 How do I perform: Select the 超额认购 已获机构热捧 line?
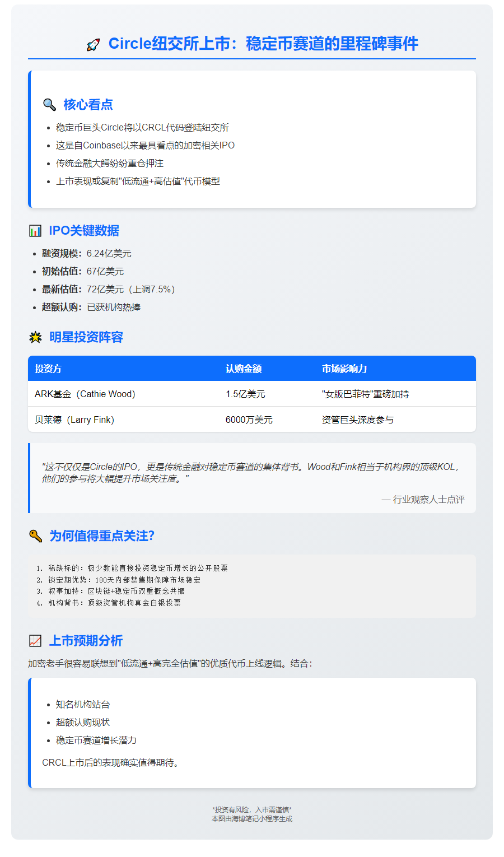pyautogui.click(x=91, y=308)
